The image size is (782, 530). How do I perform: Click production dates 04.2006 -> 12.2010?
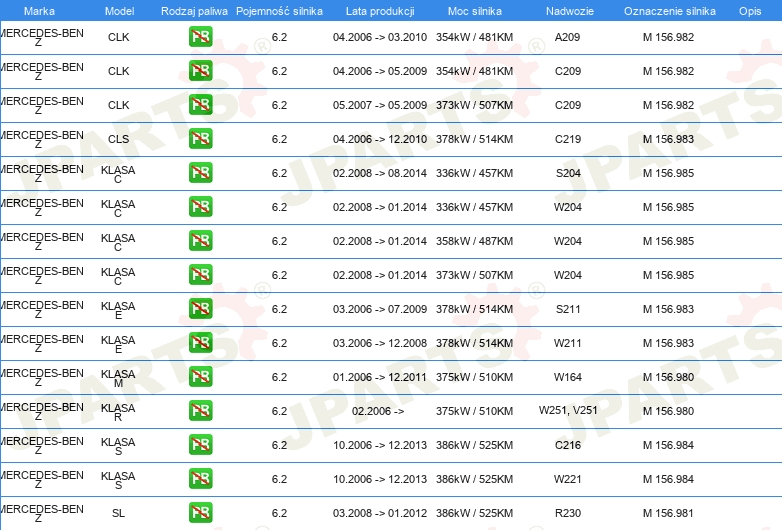pos(380,139)
